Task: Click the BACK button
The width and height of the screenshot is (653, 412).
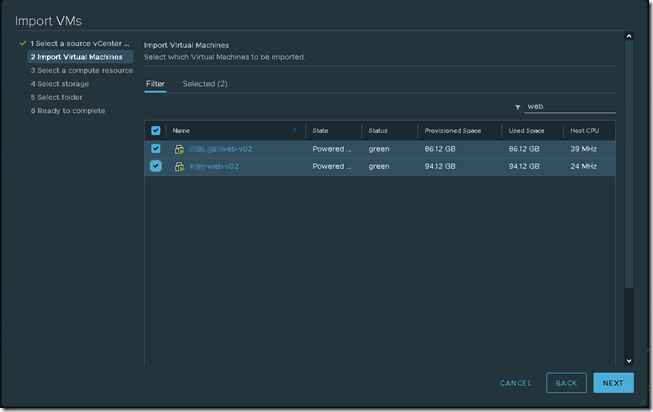Action: pos(566,383)
